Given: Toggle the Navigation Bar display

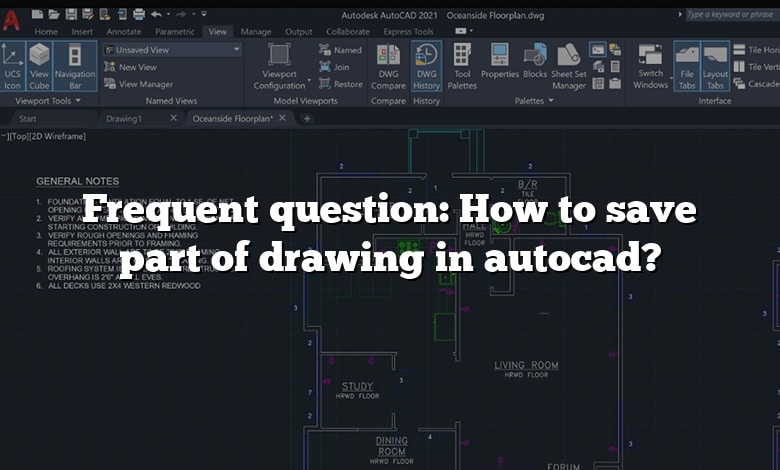Looking at the screenshot, I should 75,66.
